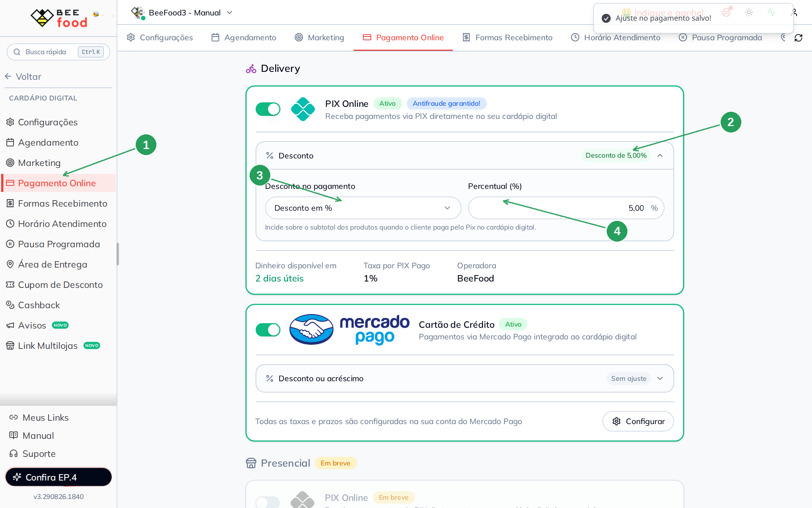Click the coins icon beside Cashback
Screen dimensions: 812x508
10,305
